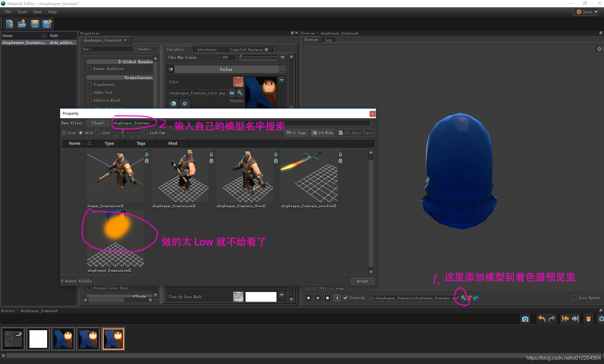Click the Shaders... button
This screenshot has width=604, height=364.
147,49
